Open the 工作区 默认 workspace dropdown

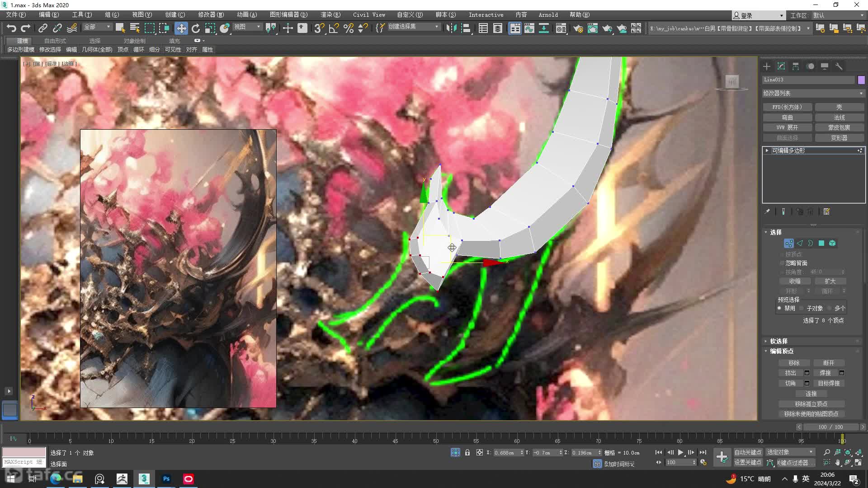838,15
